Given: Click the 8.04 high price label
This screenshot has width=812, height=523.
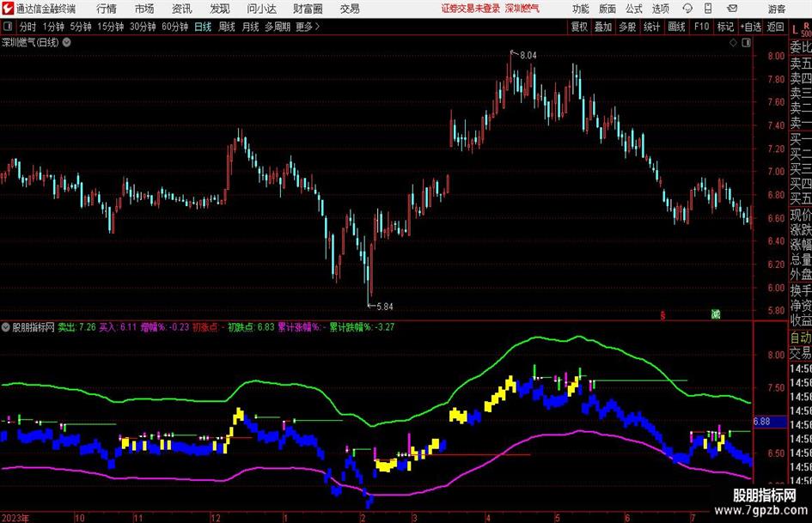Looking at the screenshot, I should [528, 55].
